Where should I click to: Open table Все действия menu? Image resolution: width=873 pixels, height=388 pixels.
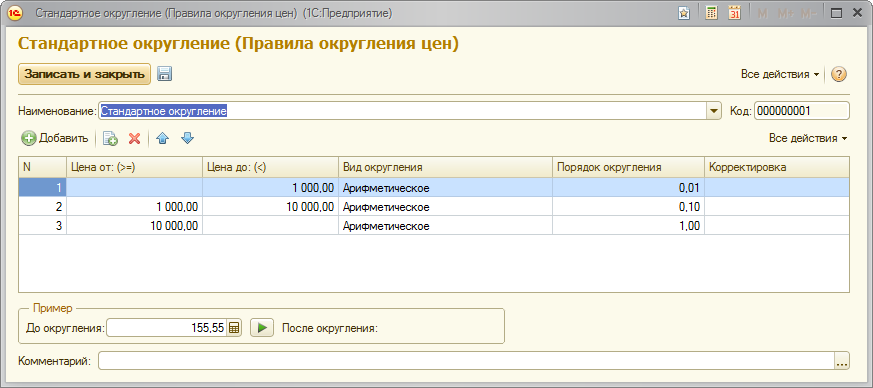(808, 138)
